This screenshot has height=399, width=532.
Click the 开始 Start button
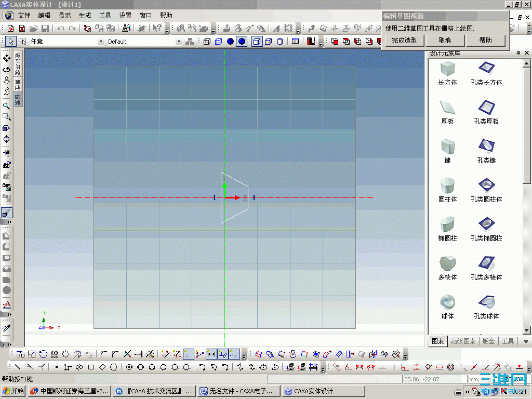pyautogui.click(x=13, y=391)
